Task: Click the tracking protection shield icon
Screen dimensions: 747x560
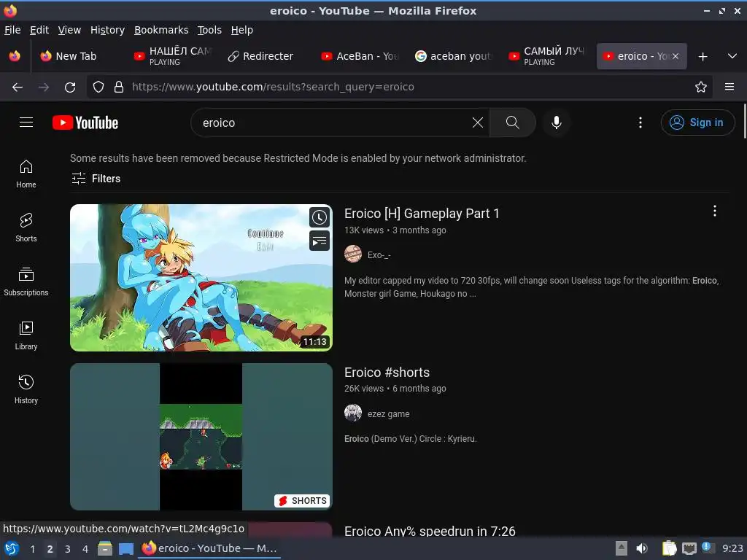Action: (x=98, y=87)
